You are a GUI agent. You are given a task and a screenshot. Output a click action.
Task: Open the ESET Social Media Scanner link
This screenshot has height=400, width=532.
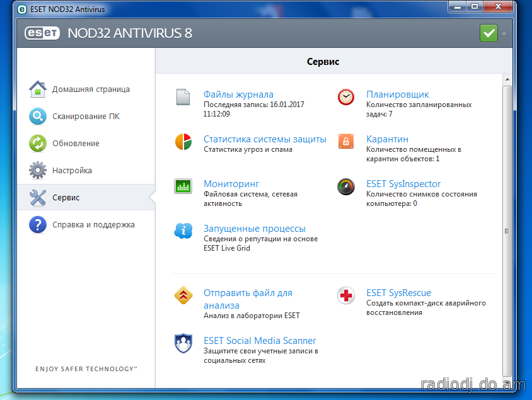click(x=260, y=341)
